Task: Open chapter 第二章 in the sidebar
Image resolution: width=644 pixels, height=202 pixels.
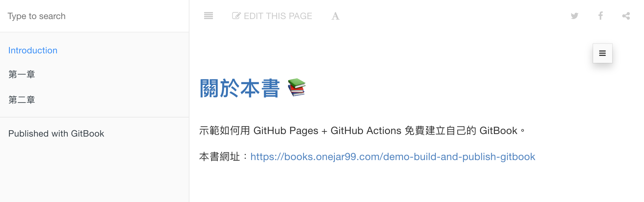Action: pyautogui.click(x=22, y=100)
